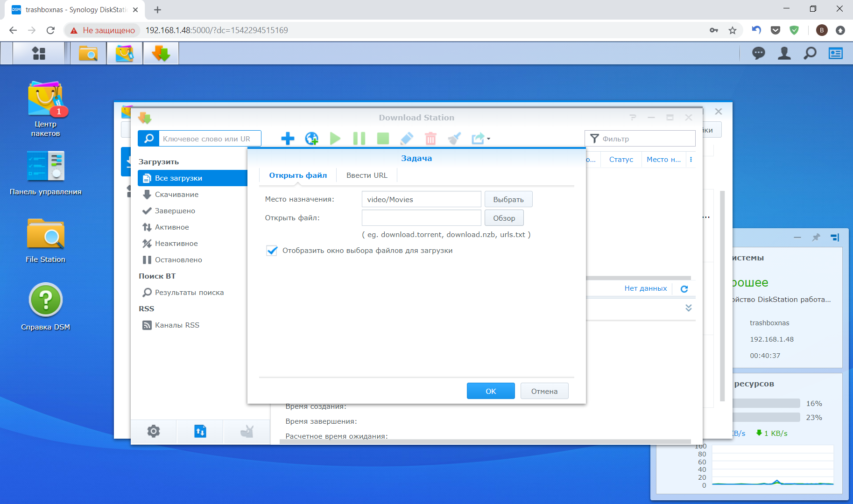853x504 pixels.
Task: Click the Отмена cancel button
Action: point(544,391)
